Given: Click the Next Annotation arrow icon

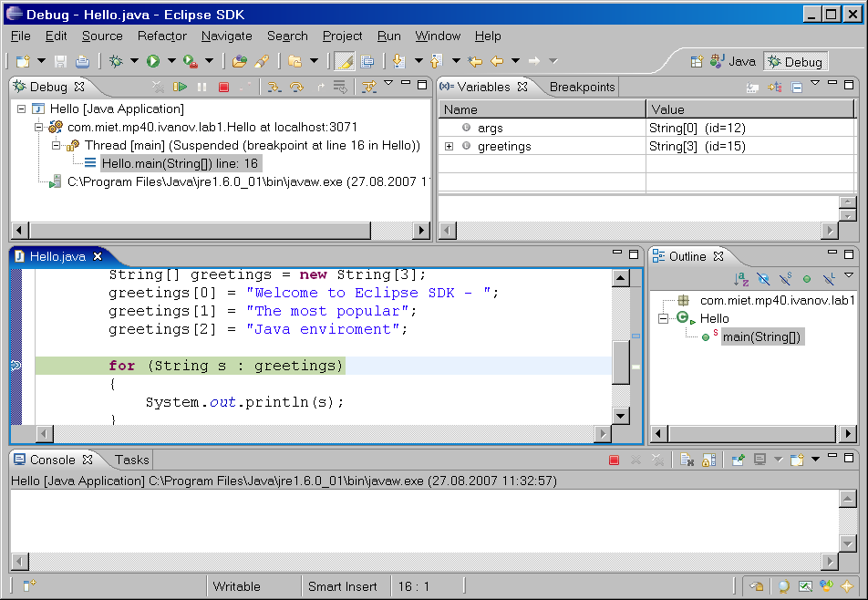Looking at the screenshot, I should pyautogui.click(x=398, y=61).
